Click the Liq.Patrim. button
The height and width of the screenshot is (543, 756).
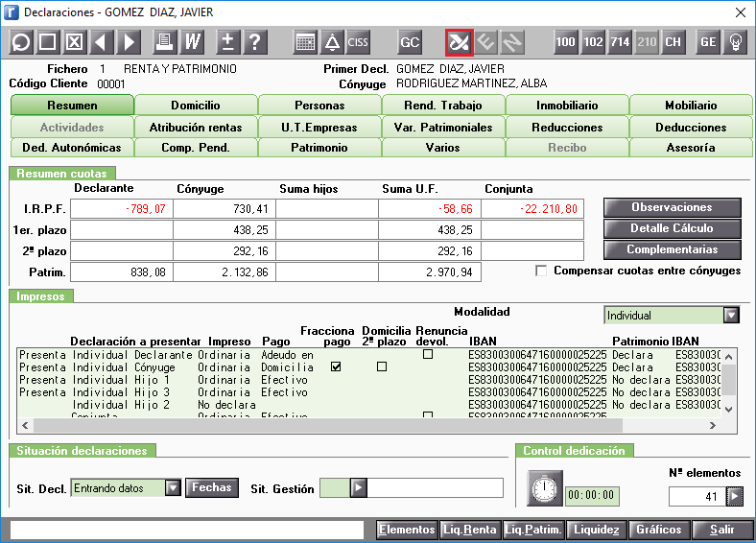click(x=533, y=530)
